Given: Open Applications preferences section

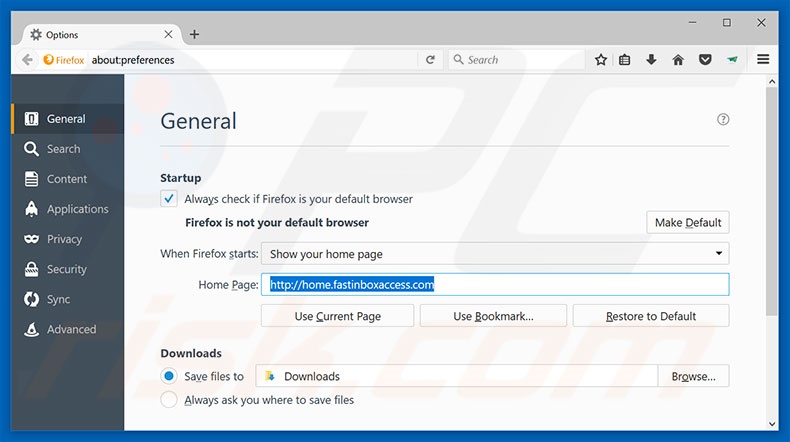Looking at the screenshot, I should (x=68, y=209).
